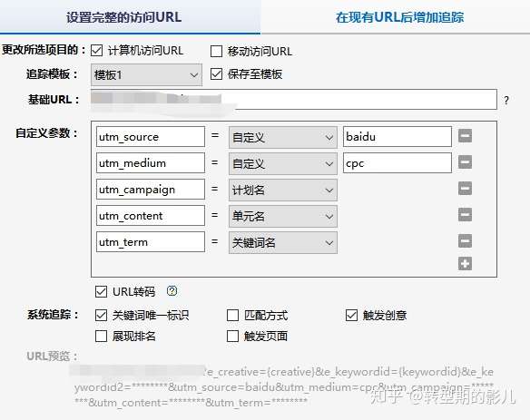Open the 计划名 dropdown for utm_campaign

(283, 190)
